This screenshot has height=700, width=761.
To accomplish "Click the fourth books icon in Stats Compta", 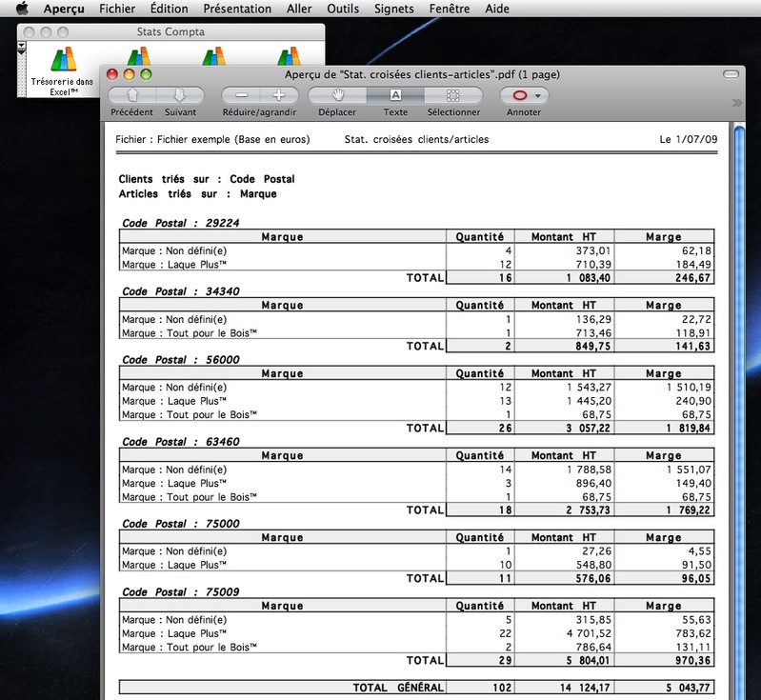I will click(x=290, y=56).
